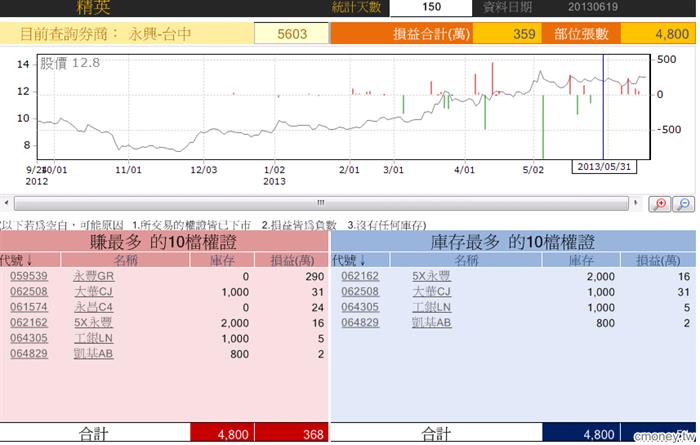This screenshot has height=445, width=700.
Task: Open code 062162 in right table
Action: (x=360, y=275)
